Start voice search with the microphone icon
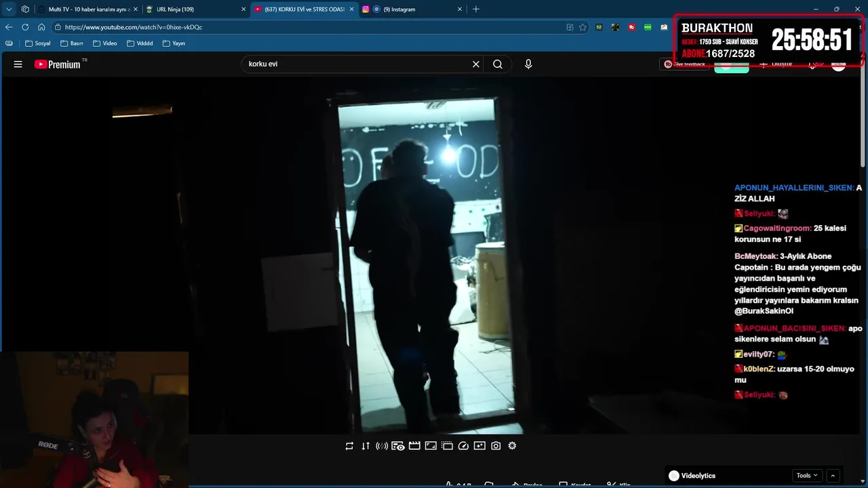 pos(528,64)
